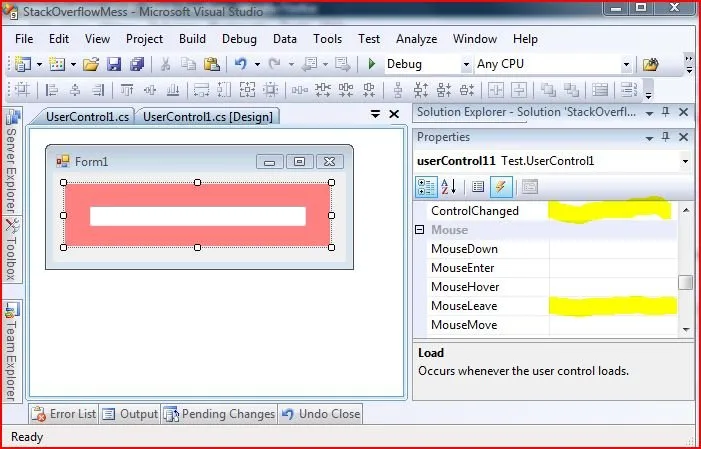
Task: Select the MouseLeave event row
Action: pyautogui.click(x=552, y=306)
